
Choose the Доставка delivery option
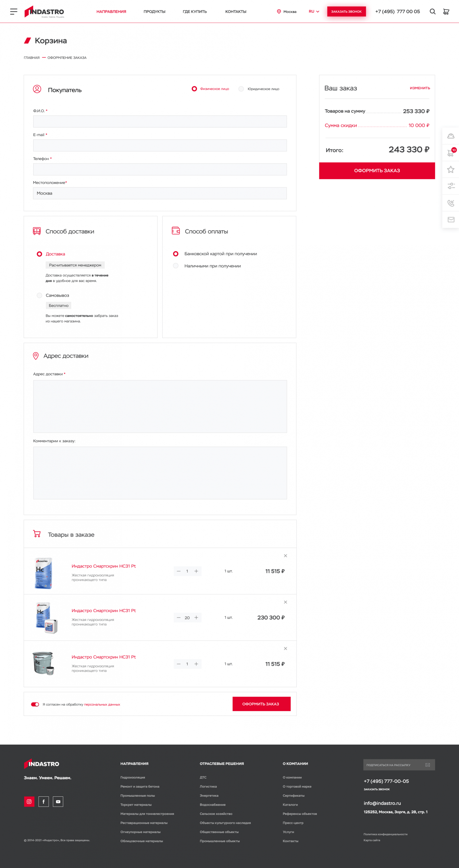[39, 254]
